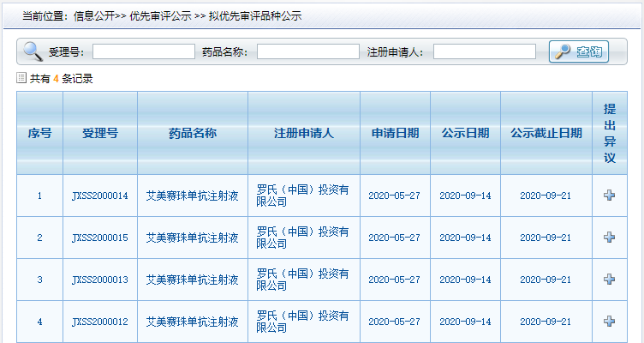Click application date 2020-05-27 for JXSS2000014
Screen dimensions: 644x343
click(394, 196)
